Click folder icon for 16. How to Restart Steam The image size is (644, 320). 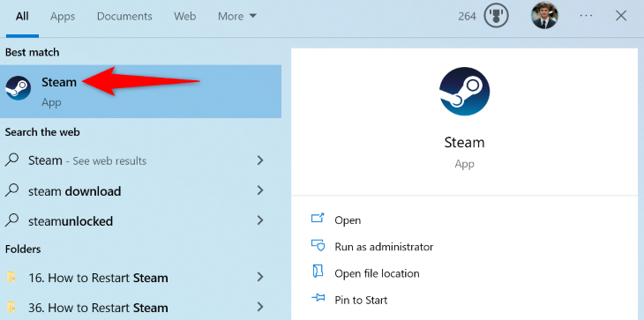point(11,277)
